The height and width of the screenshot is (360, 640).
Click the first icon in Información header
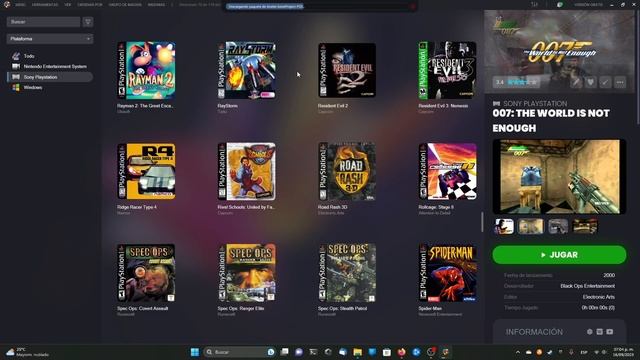tap(589, 332)
